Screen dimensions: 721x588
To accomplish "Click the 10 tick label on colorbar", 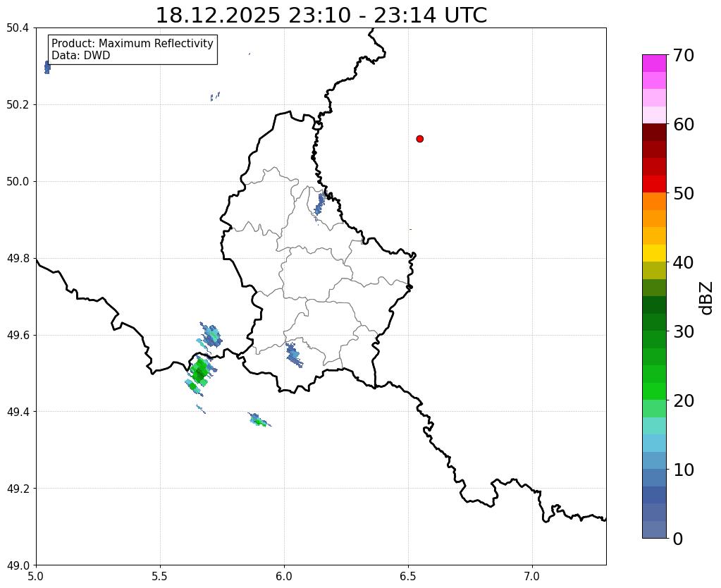I will (x=684, y=470).
